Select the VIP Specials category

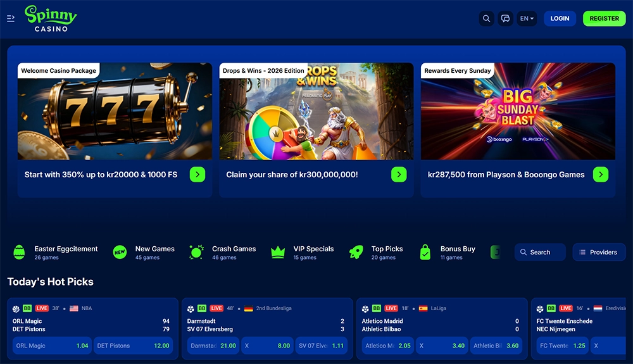[303, 252]
